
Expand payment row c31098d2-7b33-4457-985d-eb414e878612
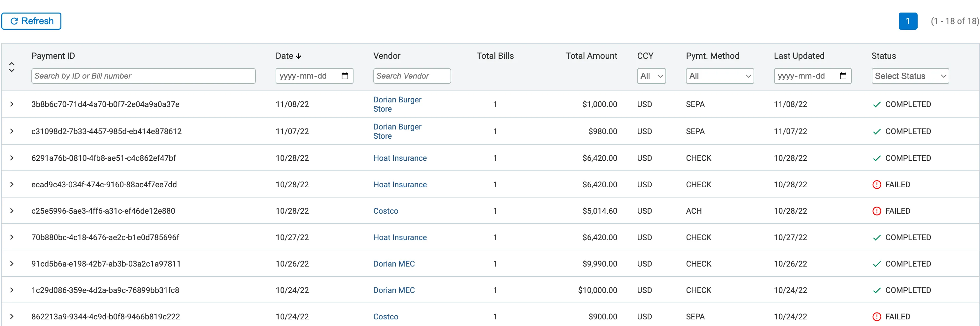tap(12, 131)
